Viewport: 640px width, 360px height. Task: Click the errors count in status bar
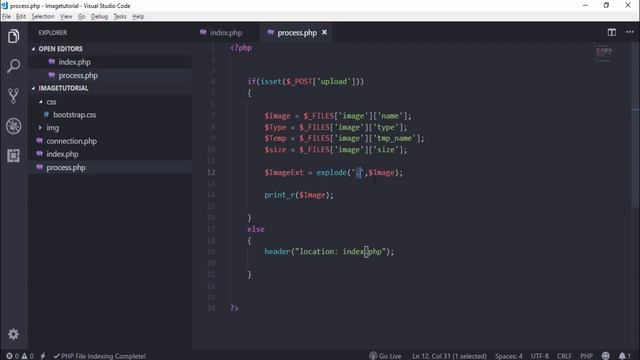coord(12,356)
